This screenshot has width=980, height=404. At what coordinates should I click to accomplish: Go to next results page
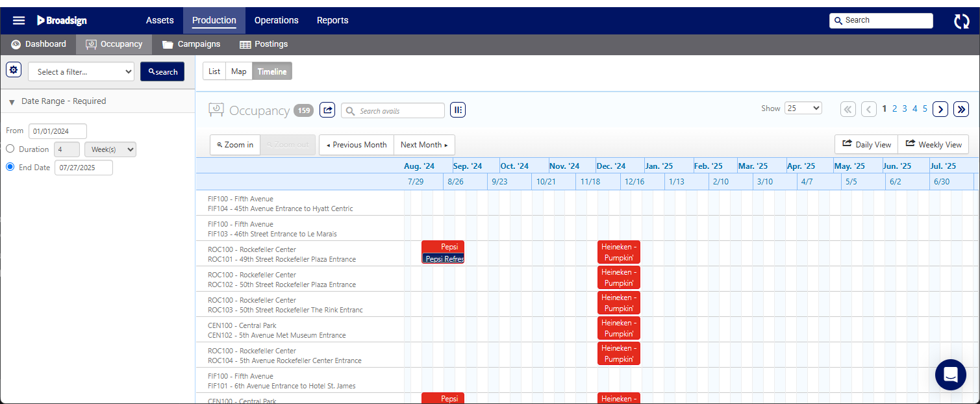940,109
